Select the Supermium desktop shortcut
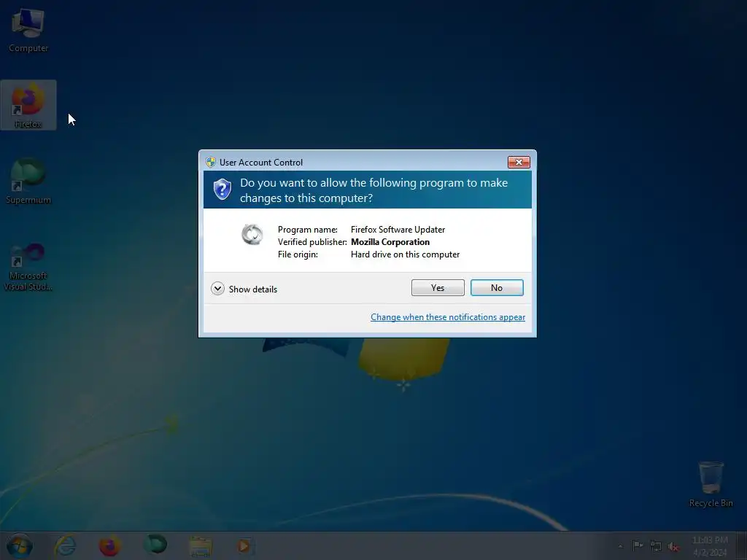 [28, 182]
